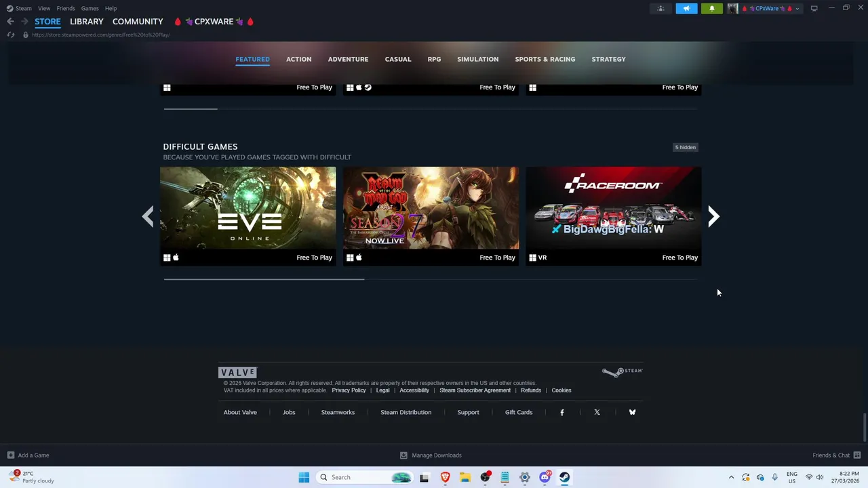Go forward with the right arrow navigation button
Screen dimensions: 868x488
pos(24,22)
